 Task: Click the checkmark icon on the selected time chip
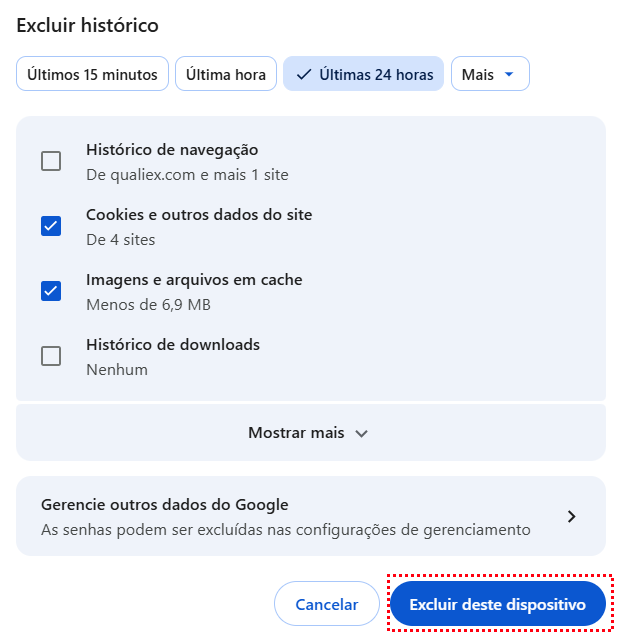click(x=304, y=74)
